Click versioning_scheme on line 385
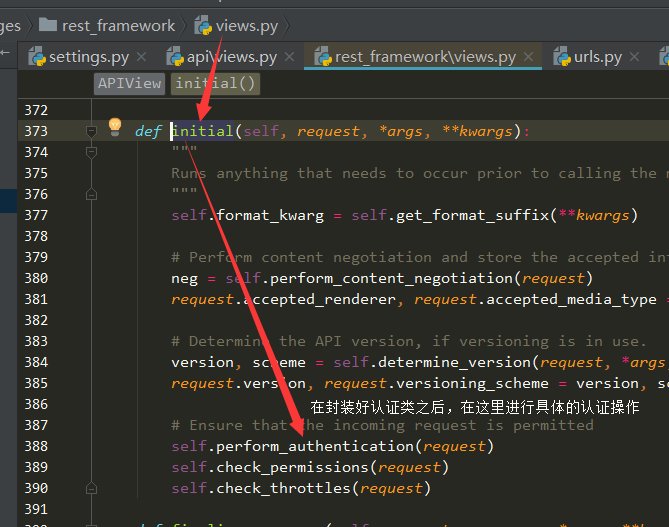 point(472,384)
